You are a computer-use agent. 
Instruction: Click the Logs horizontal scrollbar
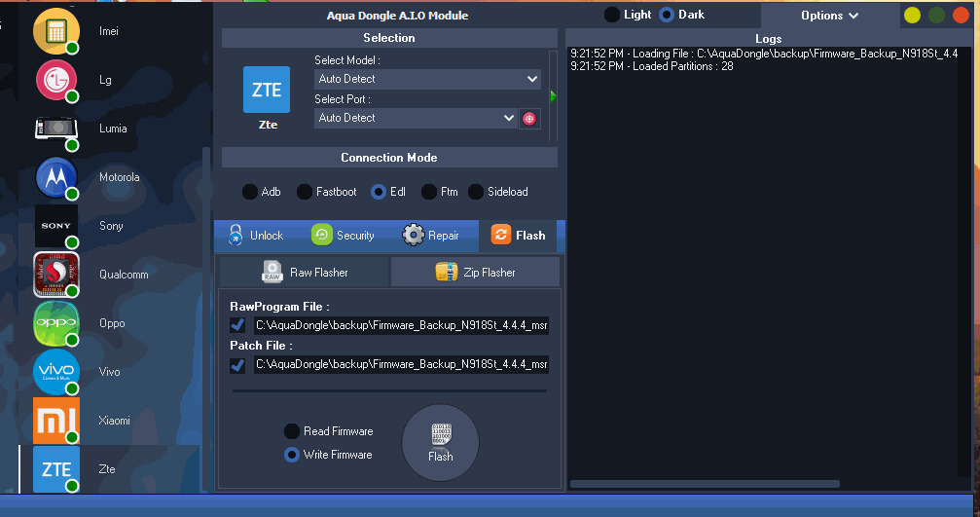click(x=705, y=484)
